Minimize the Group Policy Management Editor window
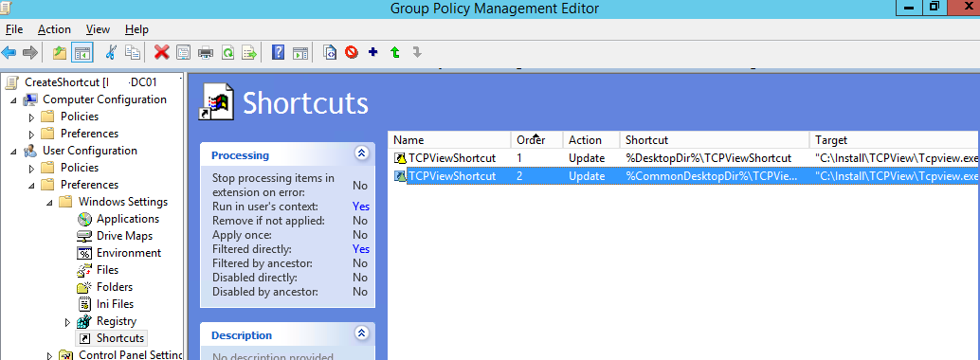This screenshot has height=360, width=980. (x=910, y=8)
